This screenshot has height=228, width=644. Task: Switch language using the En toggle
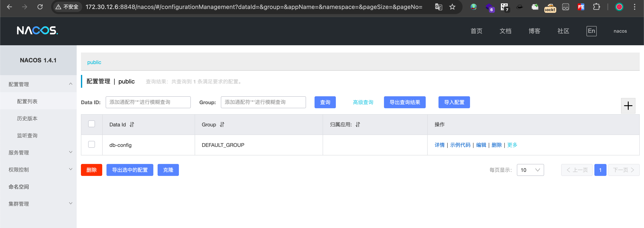(591, 31)
